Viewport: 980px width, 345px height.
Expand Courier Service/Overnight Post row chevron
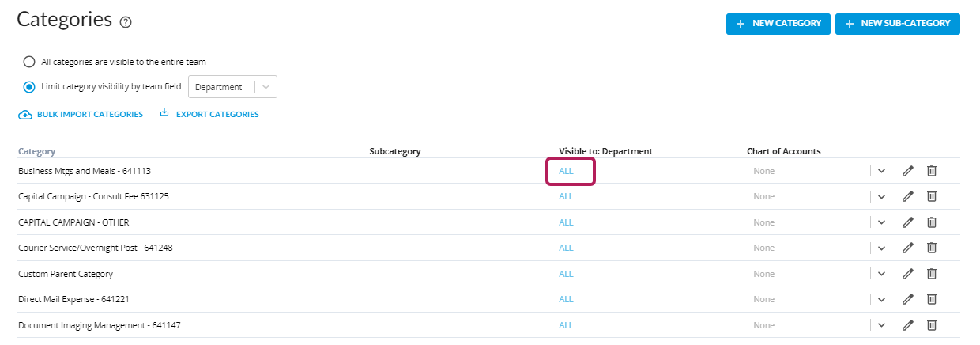pyautogui.click(x=881, y=248)
